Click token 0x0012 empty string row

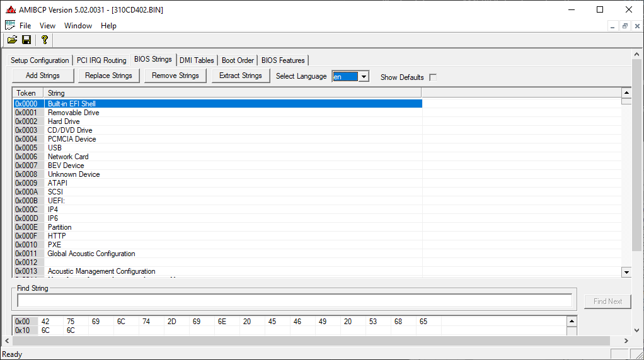pyautogui.click(x=217, y=262)
